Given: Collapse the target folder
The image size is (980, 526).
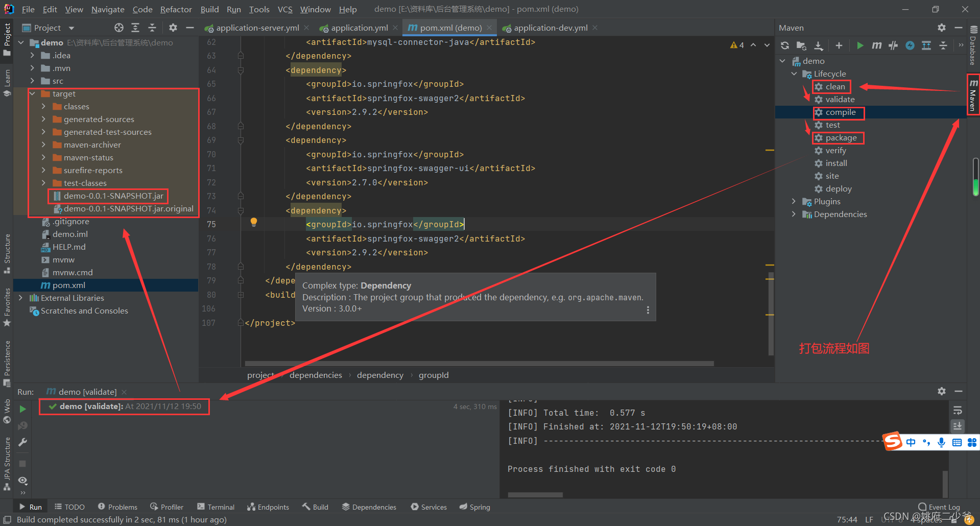Looking at the screenshot, I should click(x=32, y=94).
